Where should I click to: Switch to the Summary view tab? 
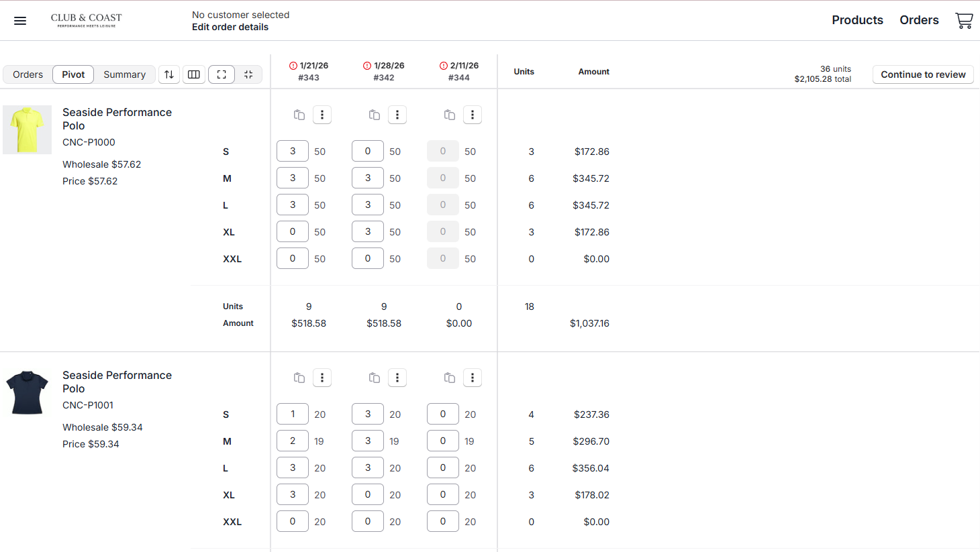click(x=124, y=74)
